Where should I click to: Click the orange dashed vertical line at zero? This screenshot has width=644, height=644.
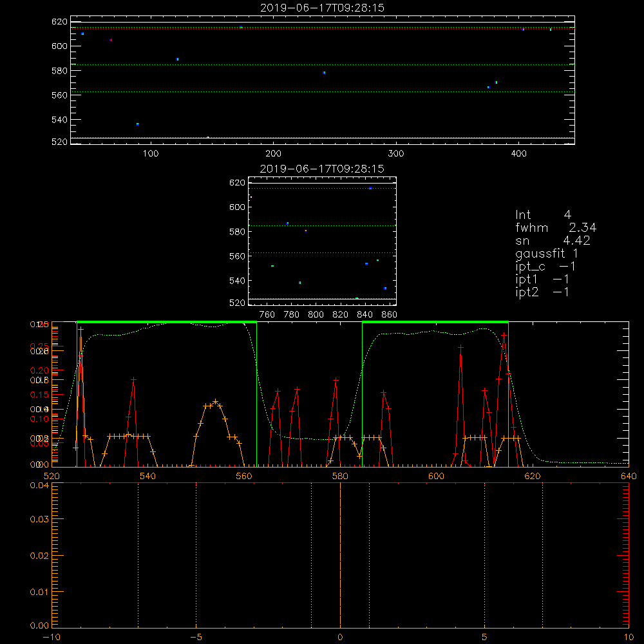point(340,556)
